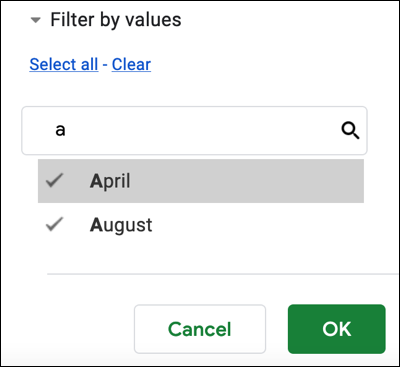Click the white Cancel button with green text

point(200,329)
